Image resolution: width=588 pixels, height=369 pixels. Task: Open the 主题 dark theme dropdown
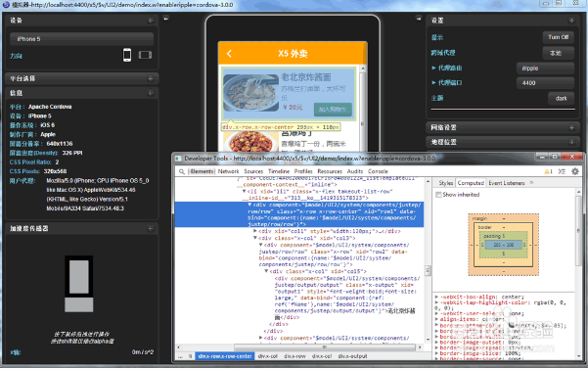tap(561, 98)
